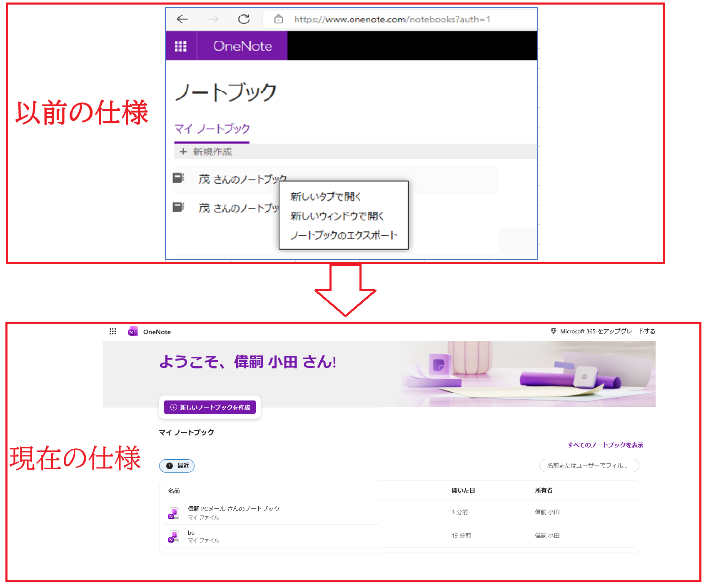The image size is (721, 588).
Task: Click the icon of 偉嗣 PCメール さんのノートブック
Action: point(174,513)
